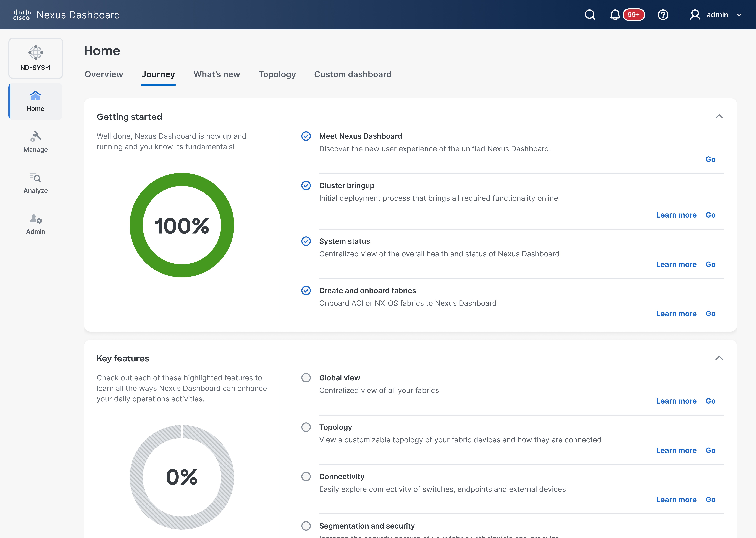Click the Create and onboard fabrics title

(x=367, y=291)
